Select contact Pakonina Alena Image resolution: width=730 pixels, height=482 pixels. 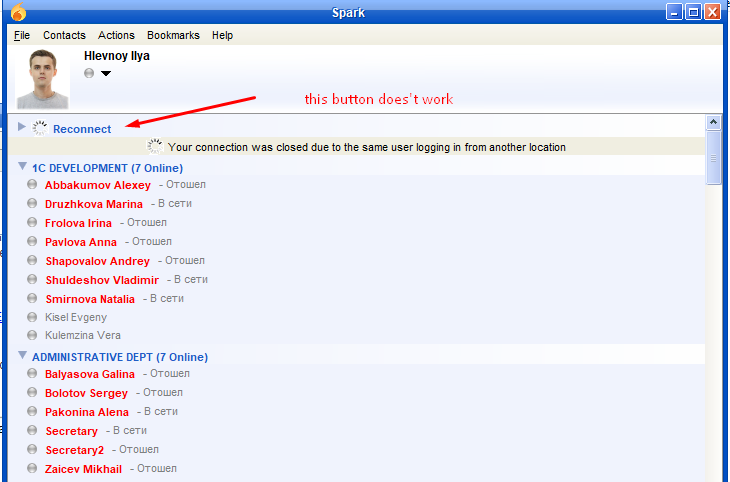tap(87, 412)
